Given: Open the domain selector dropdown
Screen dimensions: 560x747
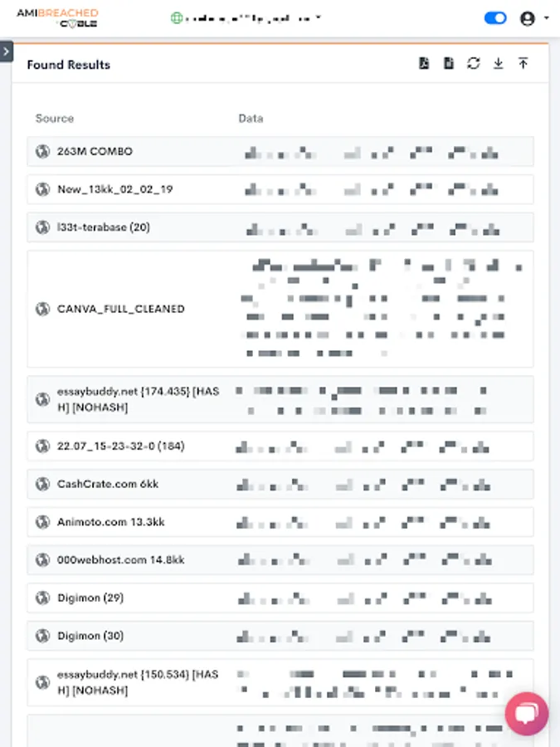Looking at the screenshot, I should coord(319,17).
